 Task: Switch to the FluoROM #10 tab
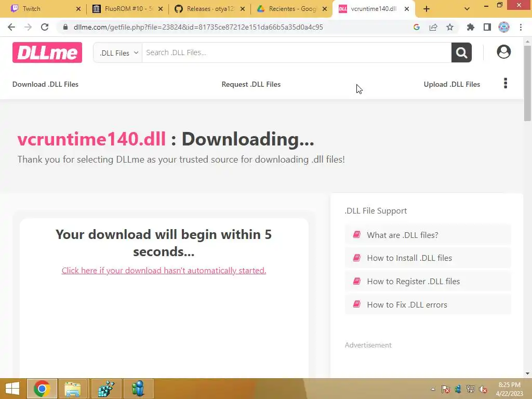(124, 9)
